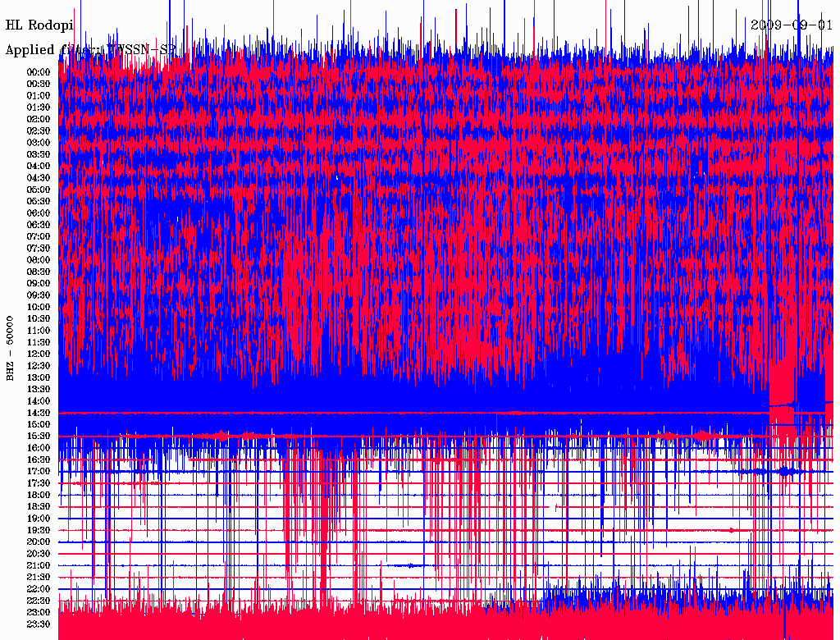This screenshot has height=640, width=840.
Task: Select the 13:30 time label
Action: pos(39,390)
